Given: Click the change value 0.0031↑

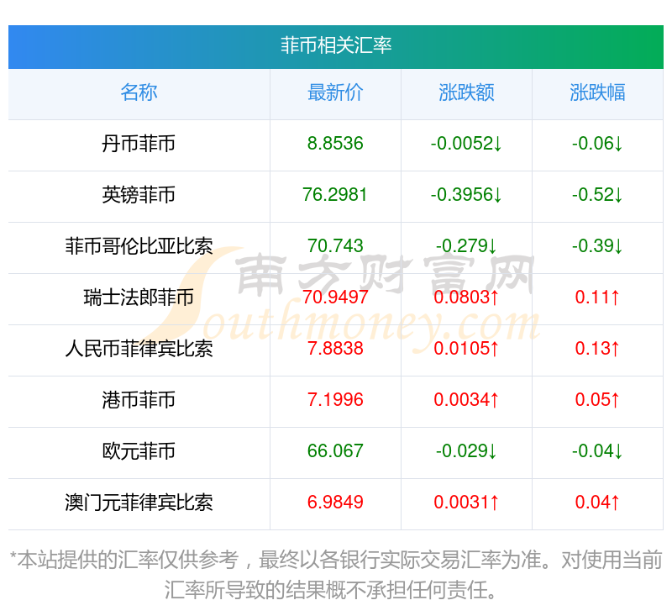Looking at the screenshot, I should 466,503.
